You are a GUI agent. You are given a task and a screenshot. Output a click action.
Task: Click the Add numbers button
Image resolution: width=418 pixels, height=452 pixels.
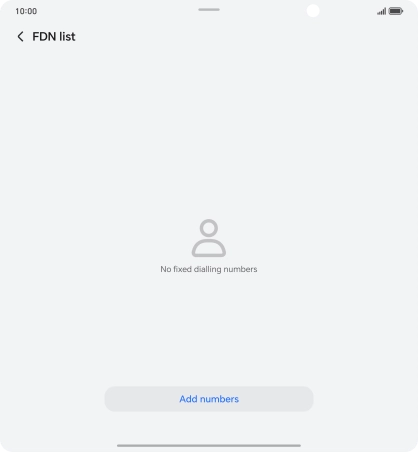point(209,399)
